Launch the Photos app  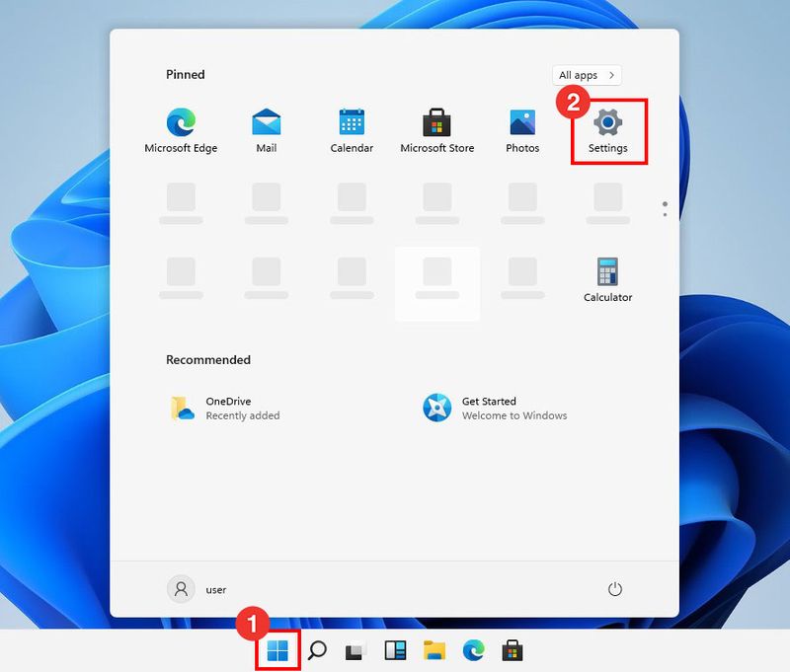(x=522, y=130)
